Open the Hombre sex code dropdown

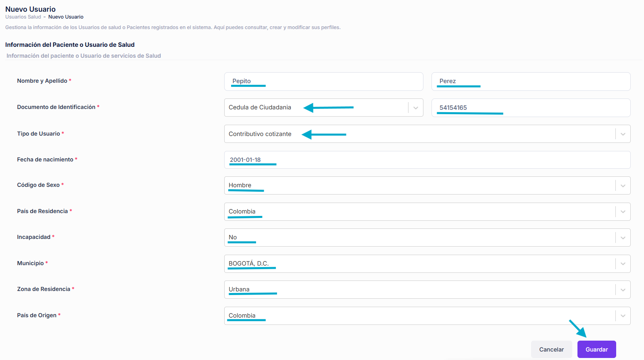click(x=419, y=186)
